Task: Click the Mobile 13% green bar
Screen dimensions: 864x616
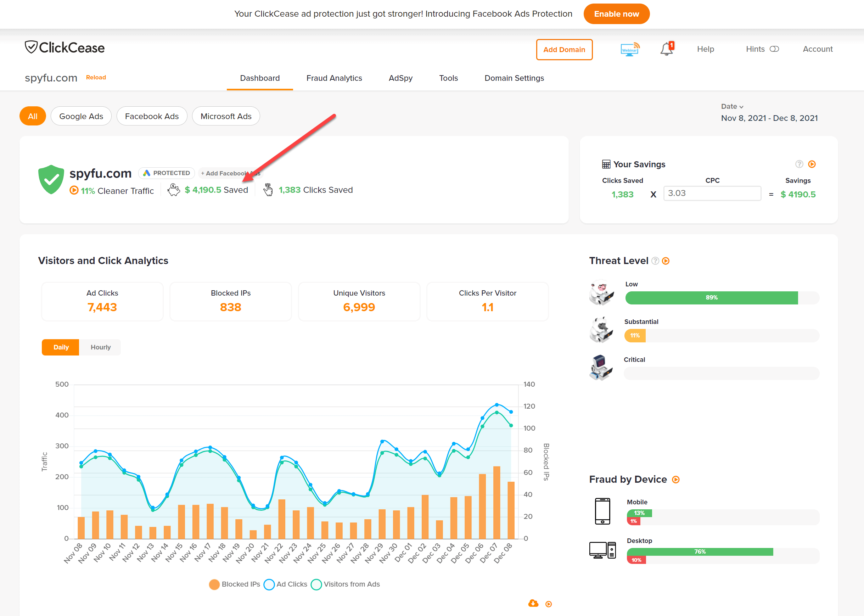Action: [639, 513]
